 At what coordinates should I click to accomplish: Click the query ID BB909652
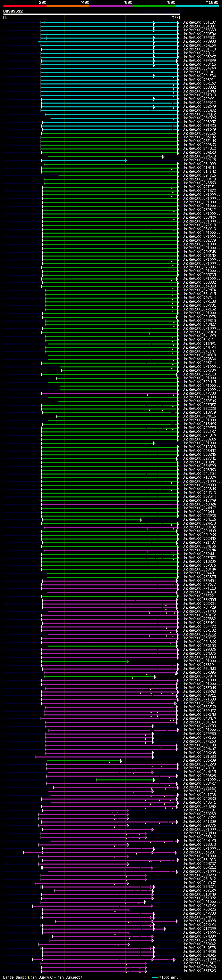click(13, 11)
